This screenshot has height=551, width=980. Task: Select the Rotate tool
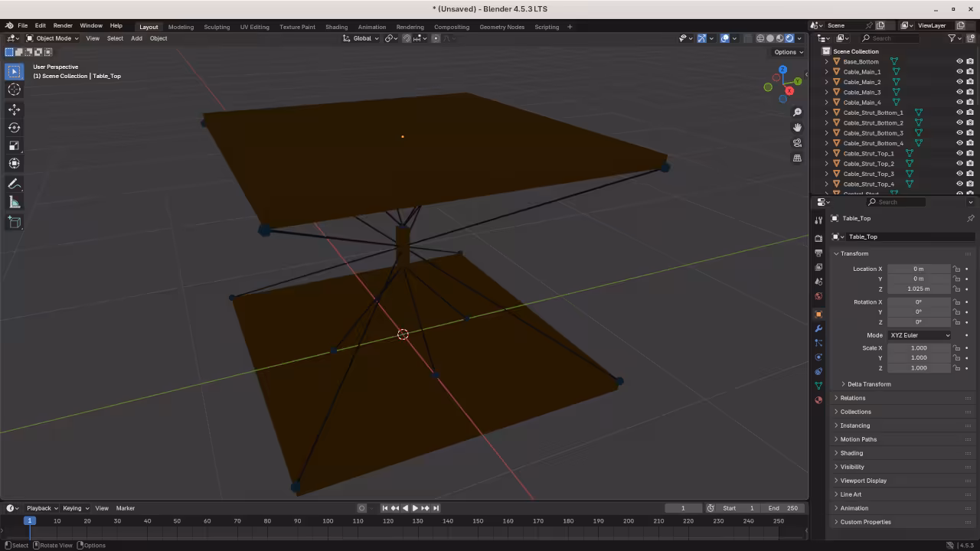tap(15, 128)
